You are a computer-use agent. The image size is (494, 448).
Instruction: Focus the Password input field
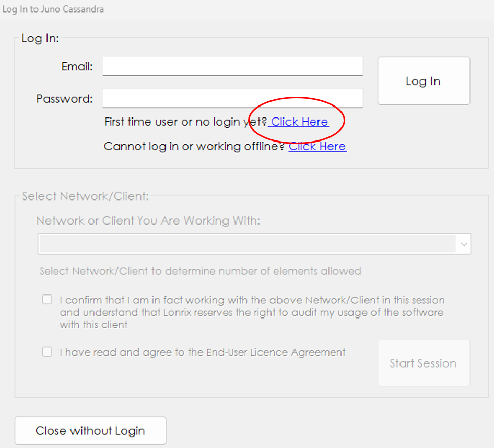232,98
